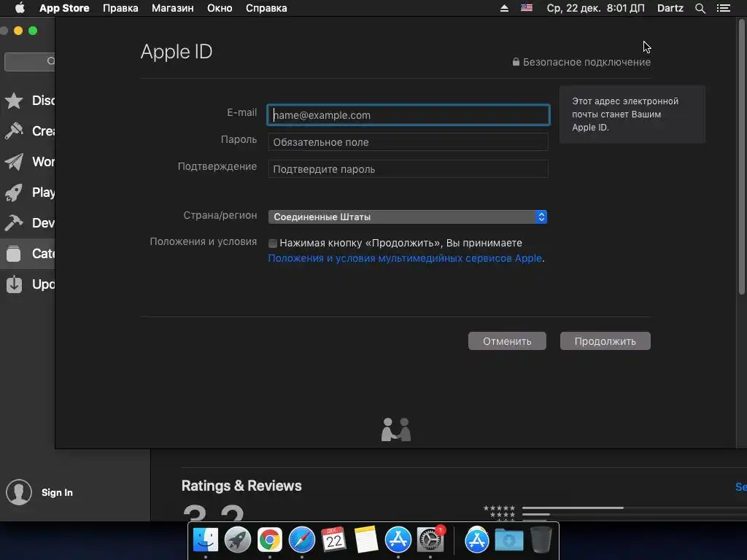Check the Terms and Conditions agreement checkbox
The width and height of the screenshot is (747, 560).
click(x=273, y=244)
